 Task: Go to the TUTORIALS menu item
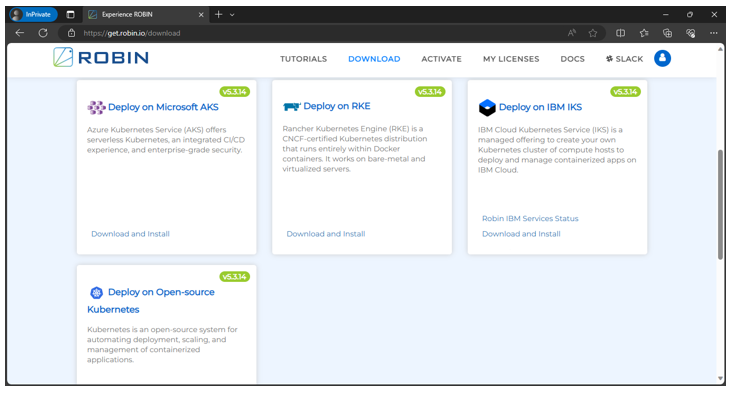(x=303, y=59)
